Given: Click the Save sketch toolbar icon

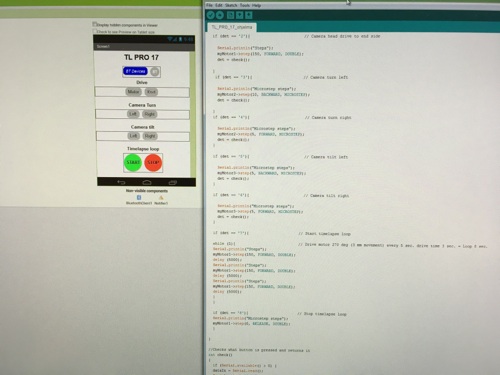Looking at the screenshot, I should [x=249, y=15].
